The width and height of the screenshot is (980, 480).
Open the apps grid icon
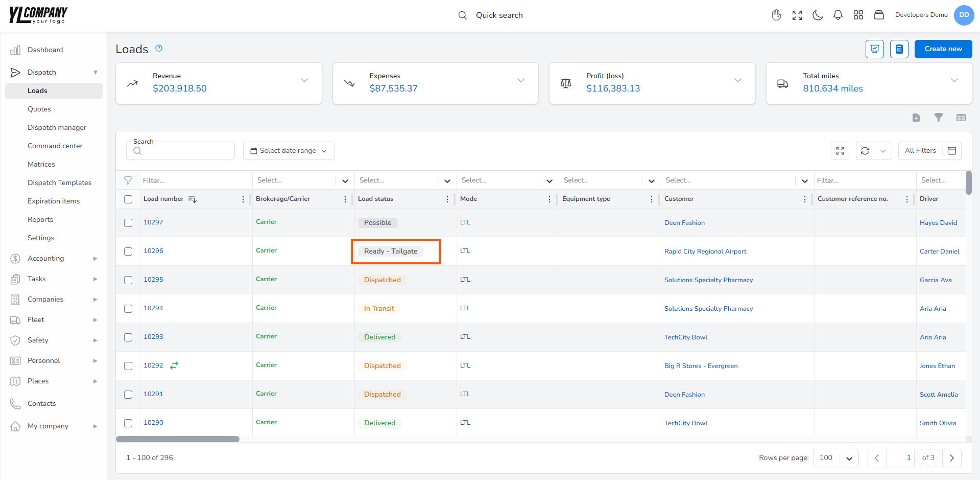tap(858, 15)
